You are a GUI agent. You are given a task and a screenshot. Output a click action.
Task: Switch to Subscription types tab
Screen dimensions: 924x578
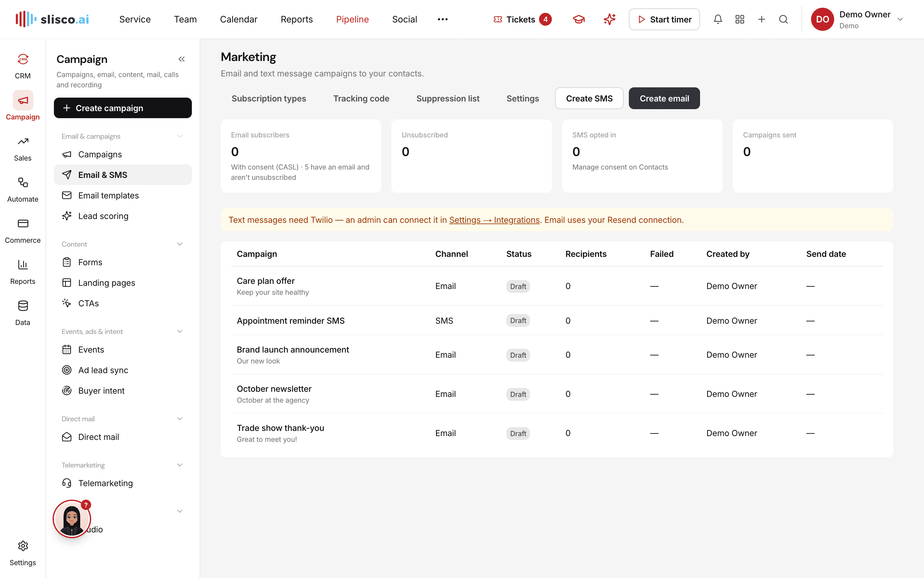tap(269, 98)
